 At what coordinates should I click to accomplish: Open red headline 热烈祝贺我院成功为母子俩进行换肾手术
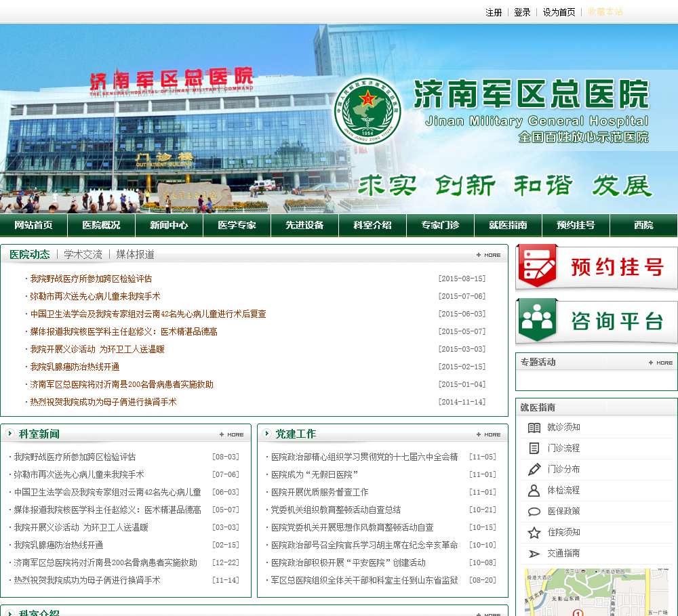tap(103, 402)
